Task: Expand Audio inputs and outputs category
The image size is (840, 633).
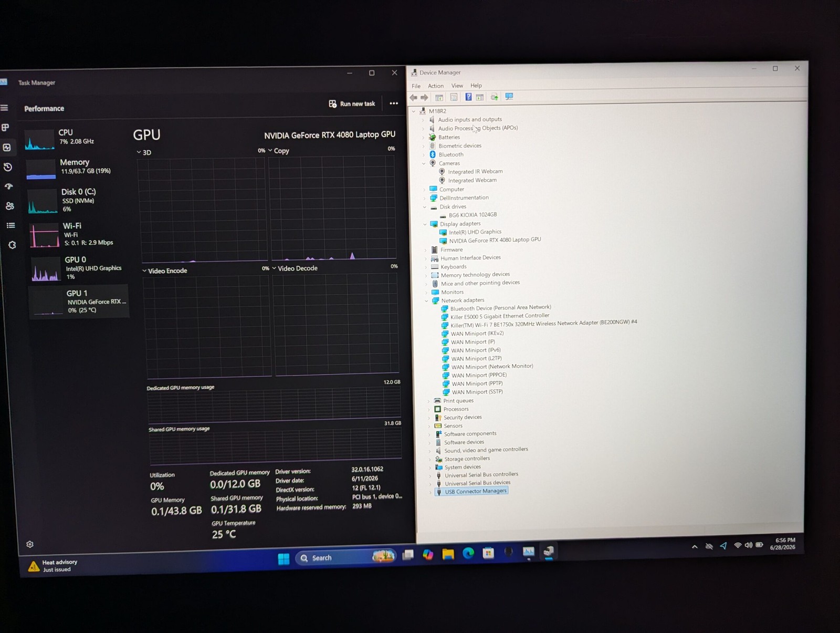Action: [423, 120]
